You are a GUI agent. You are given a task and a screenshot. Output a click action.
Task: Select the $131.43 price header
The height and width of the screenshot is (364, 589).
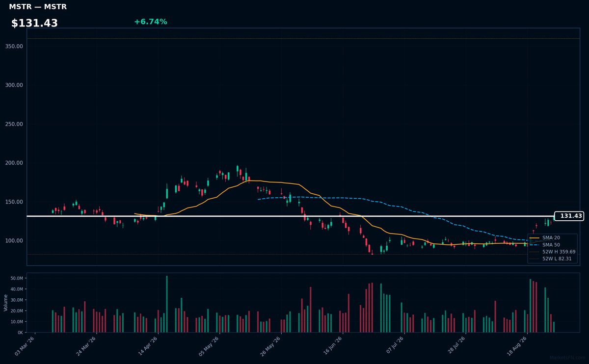[34, 23]
